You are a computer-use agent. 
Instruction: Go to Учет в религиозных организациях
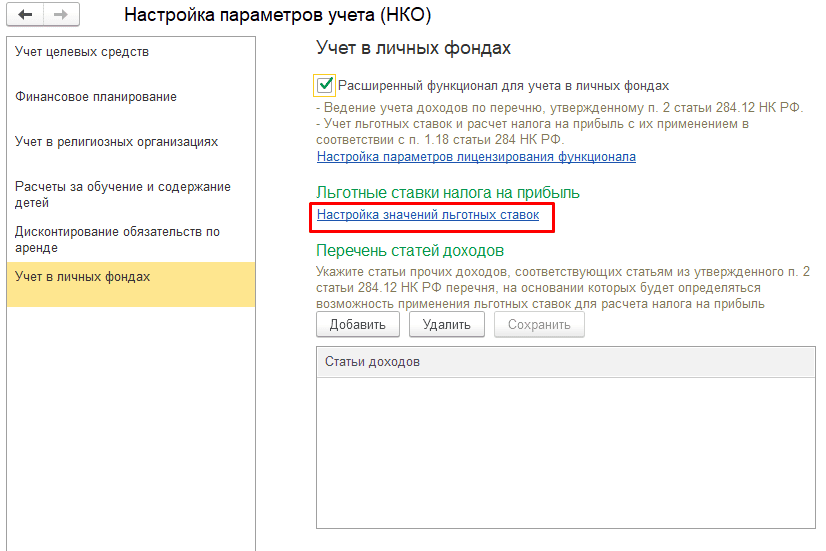[x=116, y=142]
